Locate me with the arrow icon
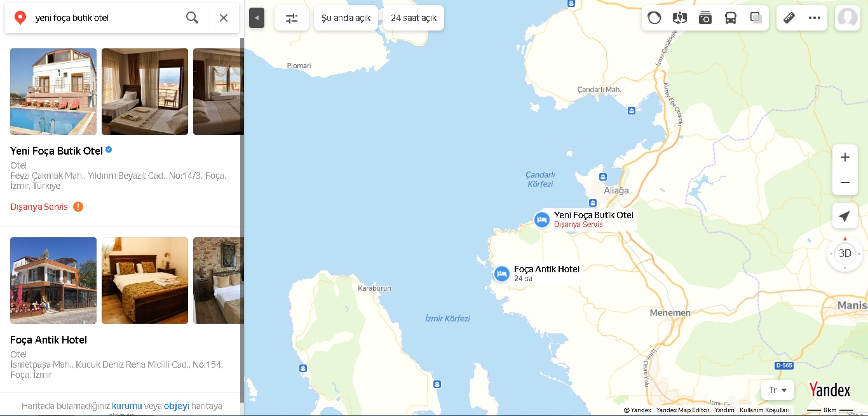868x416 pixels. pos(845,216)
